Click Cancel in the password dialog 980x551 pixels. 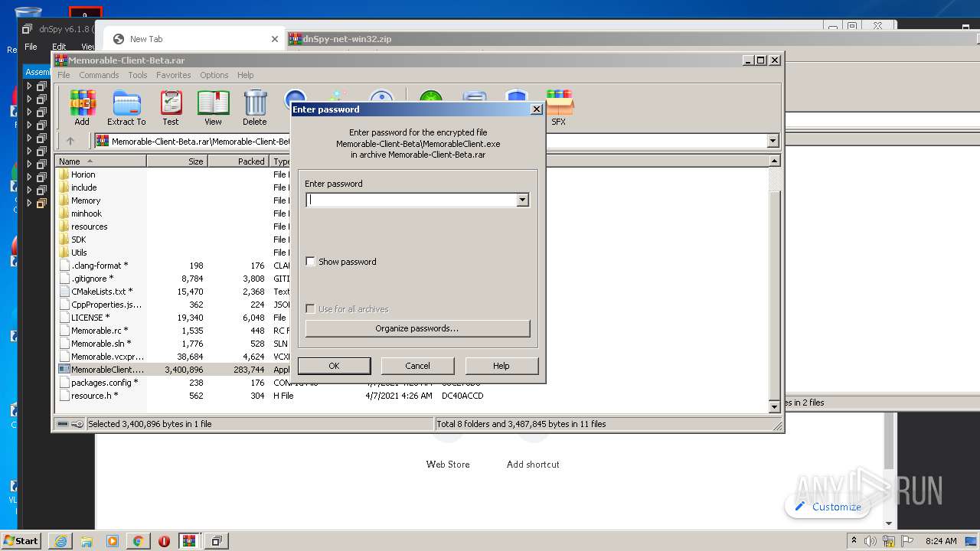pos(417,366)
